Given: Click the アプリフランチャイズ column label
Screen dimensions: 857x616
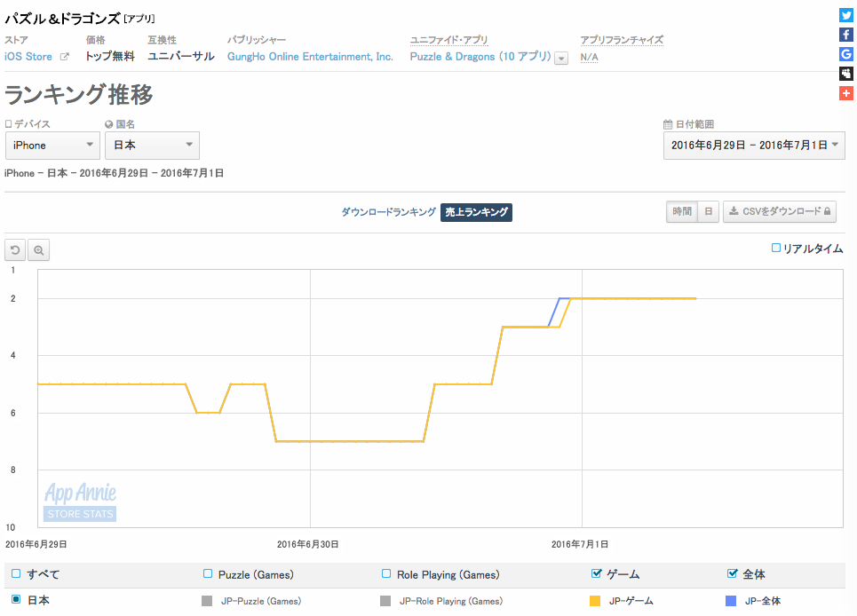Looking at the screenshot, I should (x=622, y=40).
